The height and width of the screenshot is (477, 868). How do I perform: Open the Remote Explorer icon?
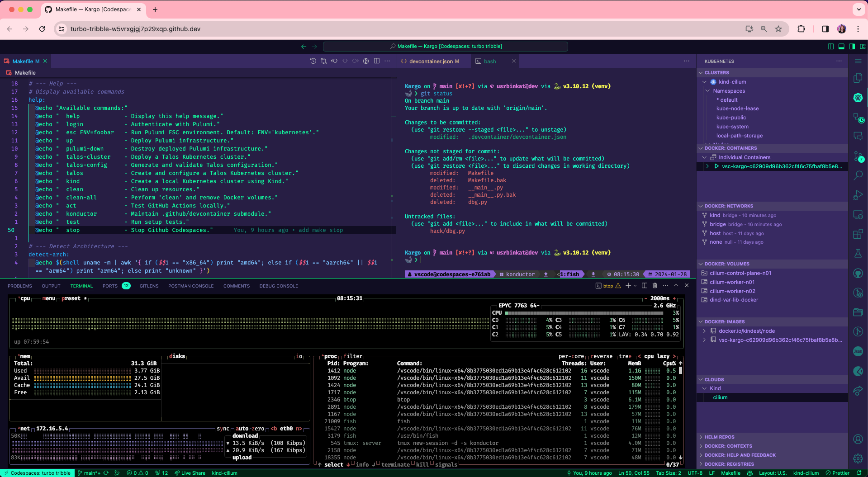pos(858,214)
